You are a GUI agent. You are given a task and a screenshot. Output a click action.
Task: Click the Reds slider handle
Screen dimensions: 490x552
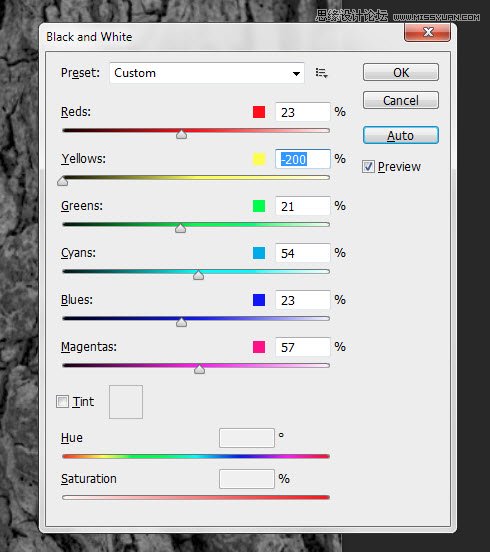tap(181, 134)
